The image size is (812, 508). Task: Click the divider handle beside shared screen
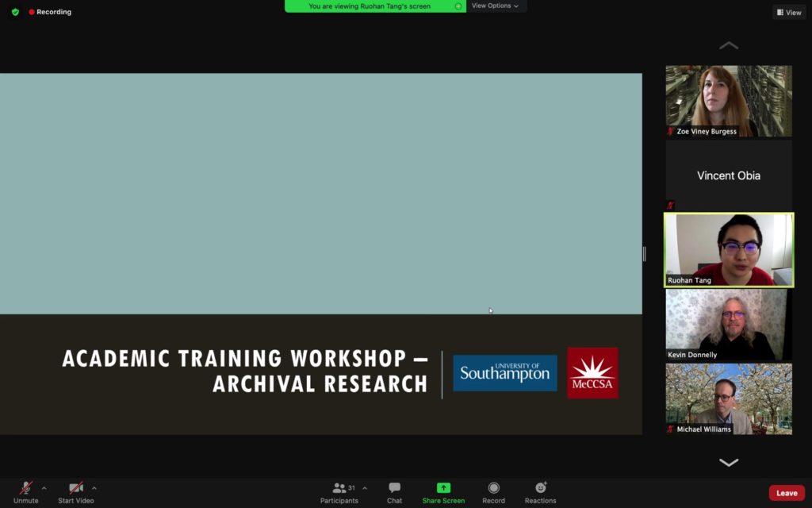tap(644, 254)
